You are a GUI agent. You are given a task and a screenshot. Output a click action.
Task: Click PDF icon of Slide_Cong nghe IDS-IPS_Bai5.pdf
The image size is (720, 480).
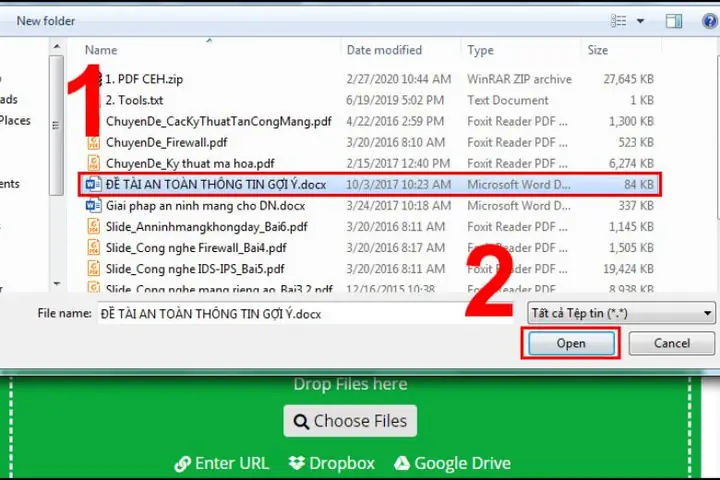click(x=94, y=269)
